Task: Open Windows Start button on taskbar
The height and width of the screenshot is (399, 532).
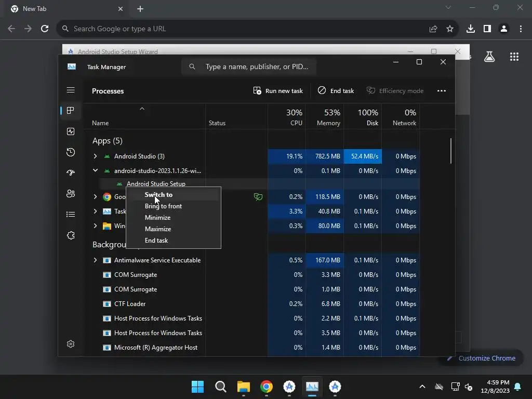Action: [x=197, y=387]
